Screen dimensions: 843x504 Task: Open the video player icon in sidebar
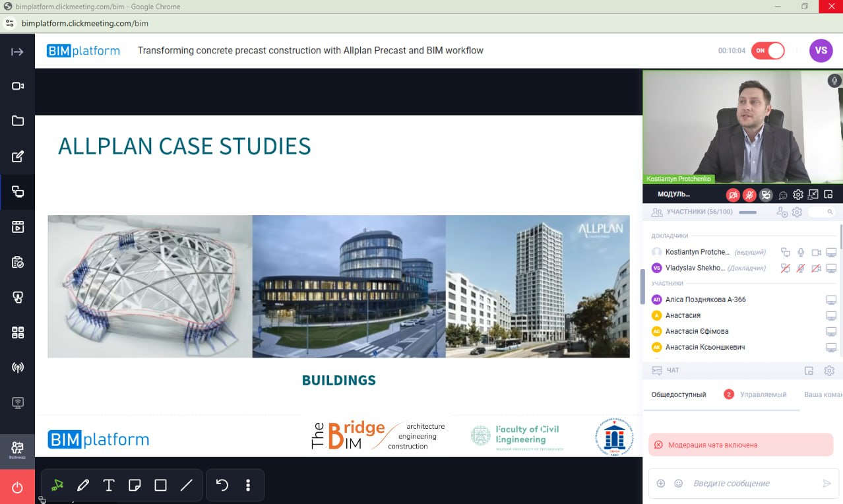[x=18, y=228]
